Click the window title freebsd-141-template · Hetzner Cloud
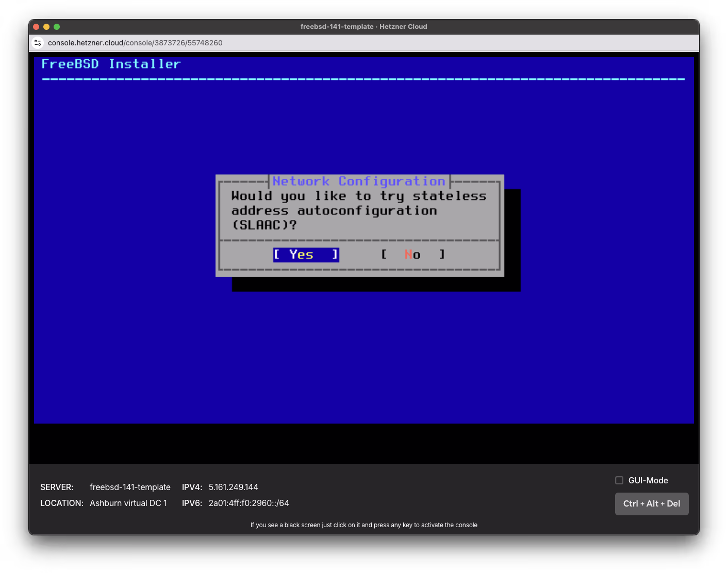 click(364, 26)
